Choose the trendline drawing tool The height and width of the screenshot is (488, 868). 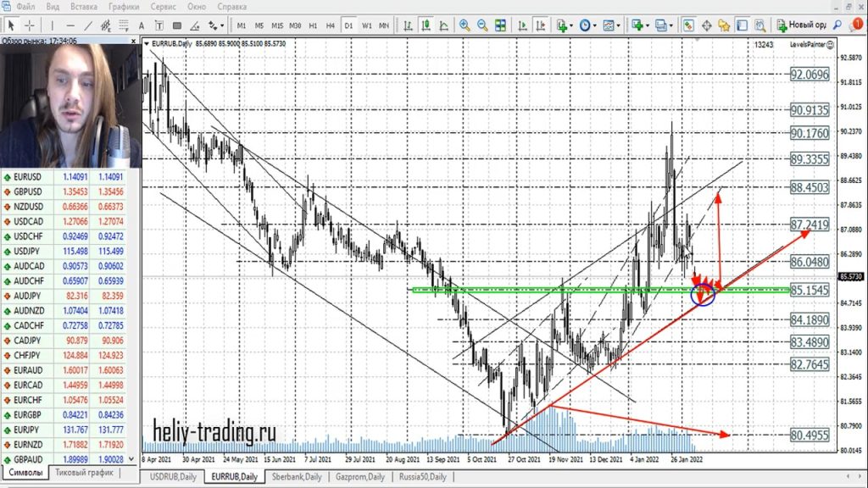[x=86, y=25]
